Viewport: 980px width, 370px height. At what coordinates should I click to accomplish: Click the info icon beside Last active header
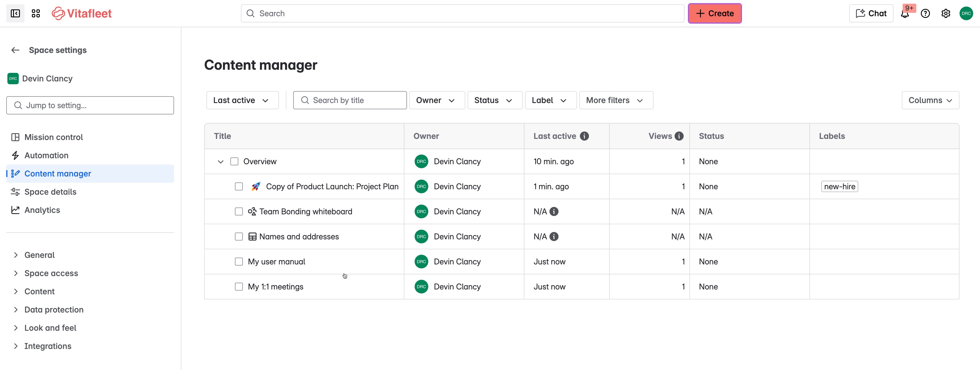[x=584, y=136]
